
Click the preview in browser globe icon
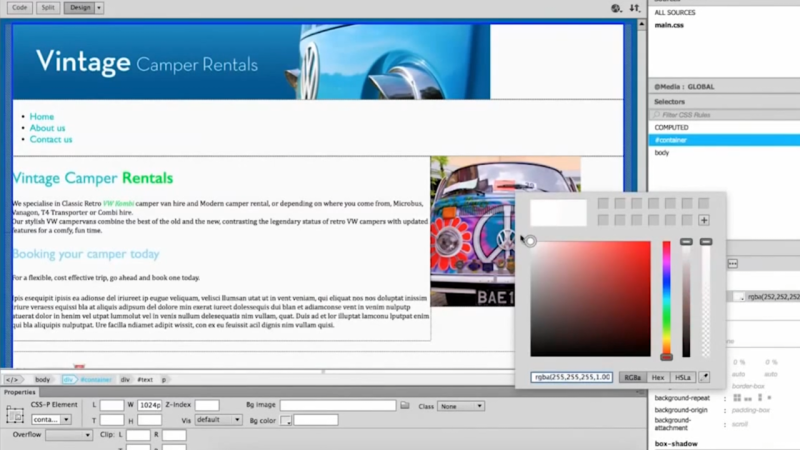tap(616, 8)
